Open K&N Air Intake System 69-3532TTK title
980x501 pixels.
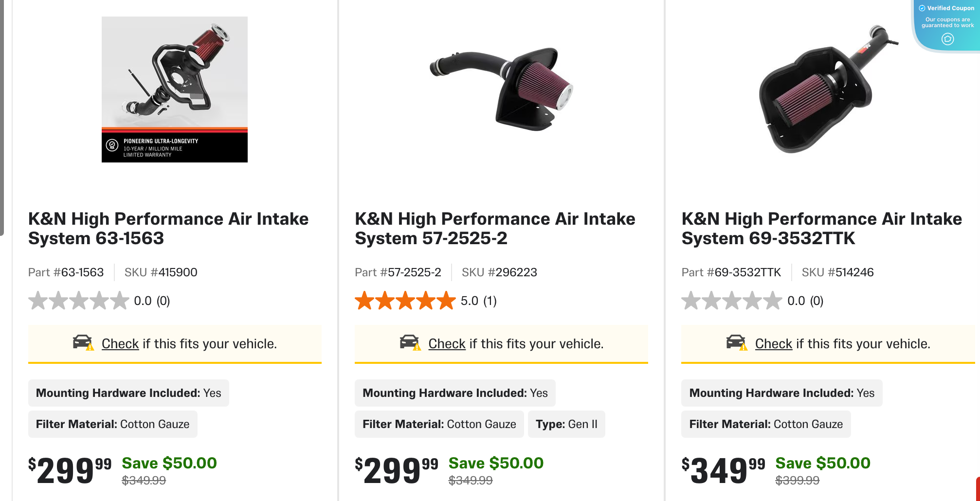tap(821, 228)
